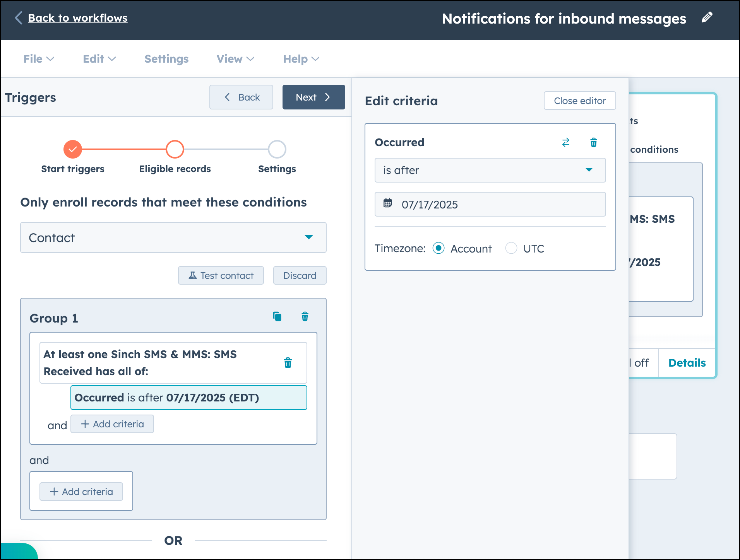The width and height of the screenshot is (740, 560).
Task: Open the Contact object type dropdown
Action: 173,237
